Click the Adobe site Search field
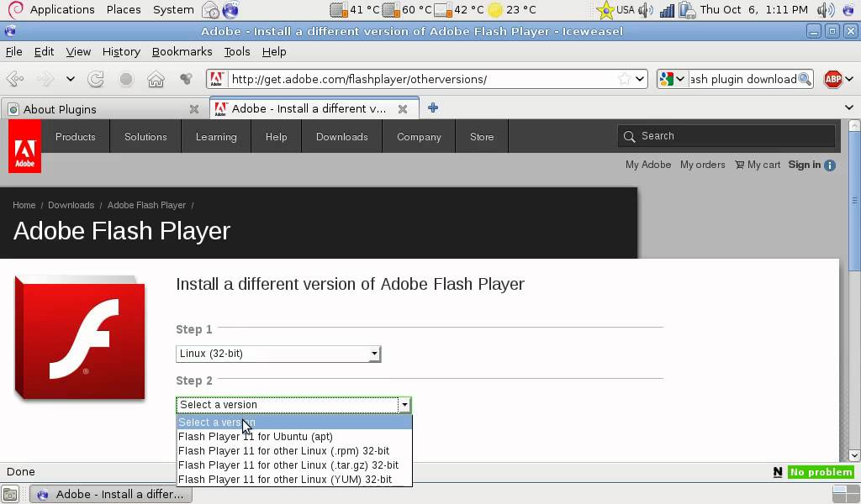The height and width of the screenshot is (504, 861). tap(726, 136)
